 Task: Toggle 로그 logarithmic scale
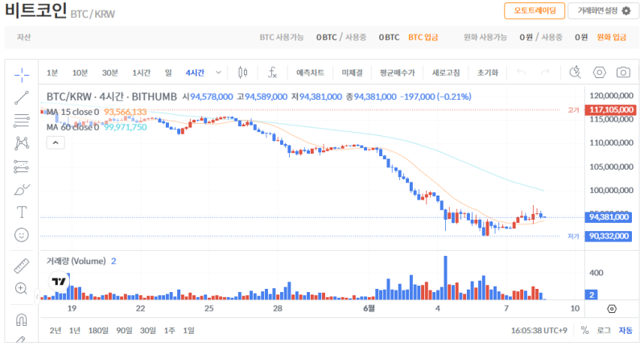[603, 331]
